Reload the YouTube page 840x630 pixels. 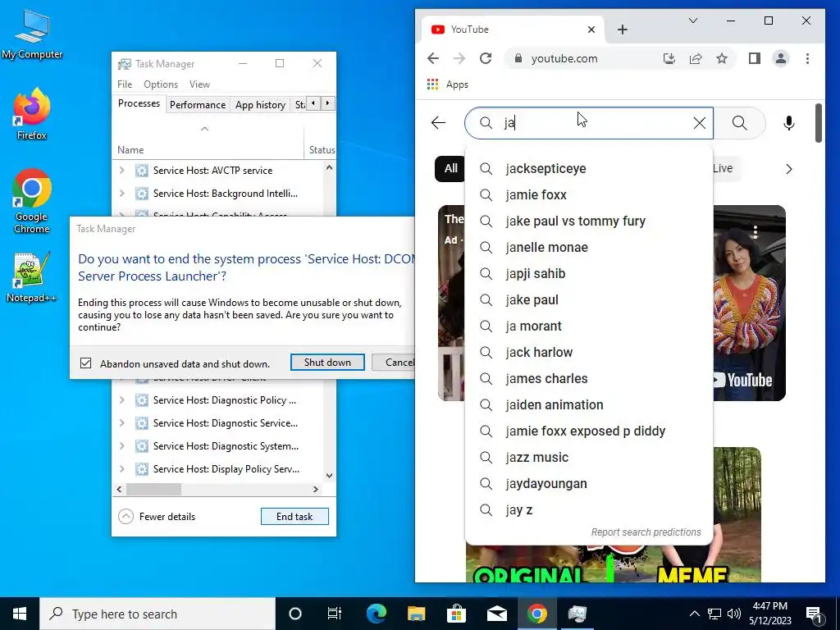486,58
